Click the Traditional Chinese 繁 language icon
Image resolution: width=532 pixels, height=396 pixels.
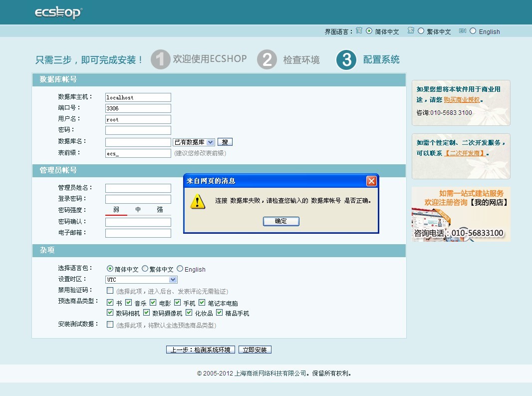pos(411,31)
